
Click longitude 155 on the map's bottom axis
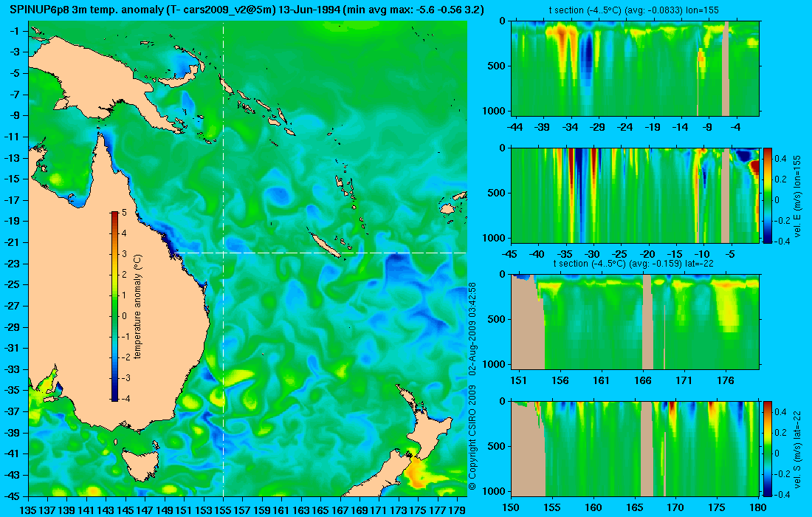(x=223, y=510)
